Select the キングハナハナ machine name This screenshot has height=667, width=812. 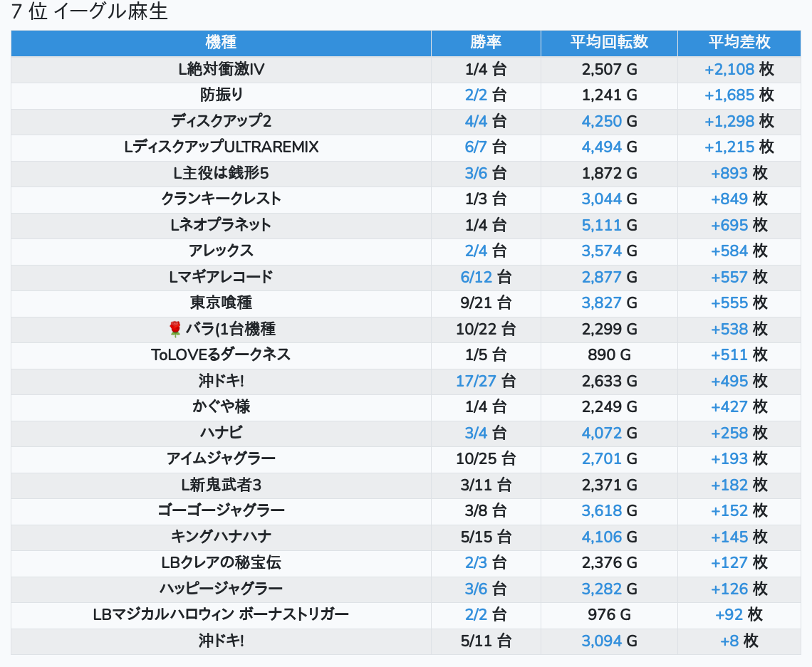click(221, 537)
